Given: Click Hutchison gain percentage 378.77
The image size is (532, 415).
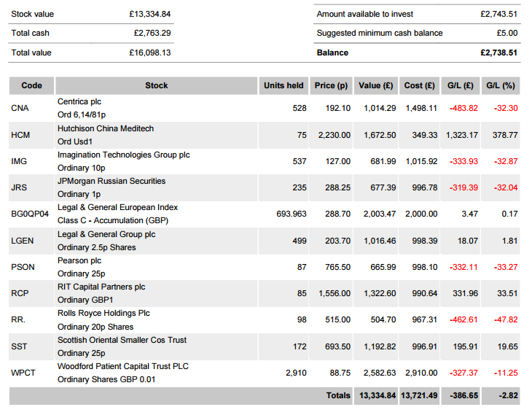Looking at the screenshot, I should pos(505,135).
